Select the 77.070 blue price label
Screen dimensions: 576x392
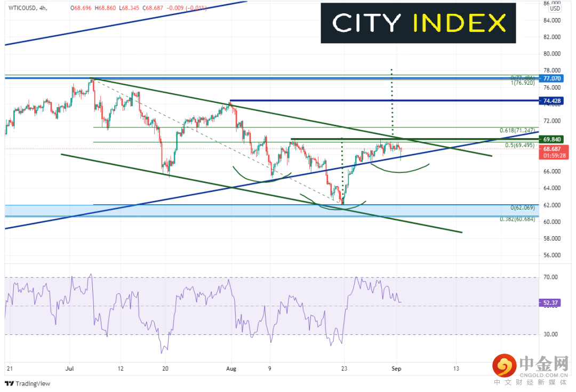(x=552, y=78)
